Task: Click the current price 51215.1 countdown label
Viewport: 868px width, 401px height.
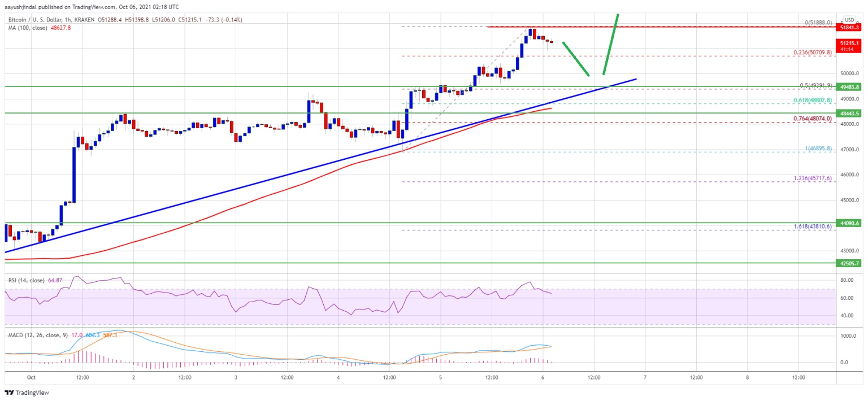Action: click(849, 45)
